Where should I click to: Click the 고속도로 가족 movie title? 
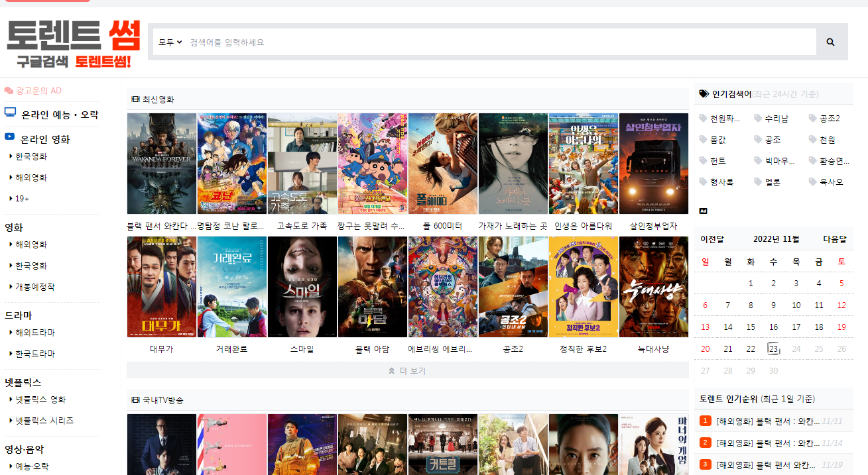click(x=302, y=226)
